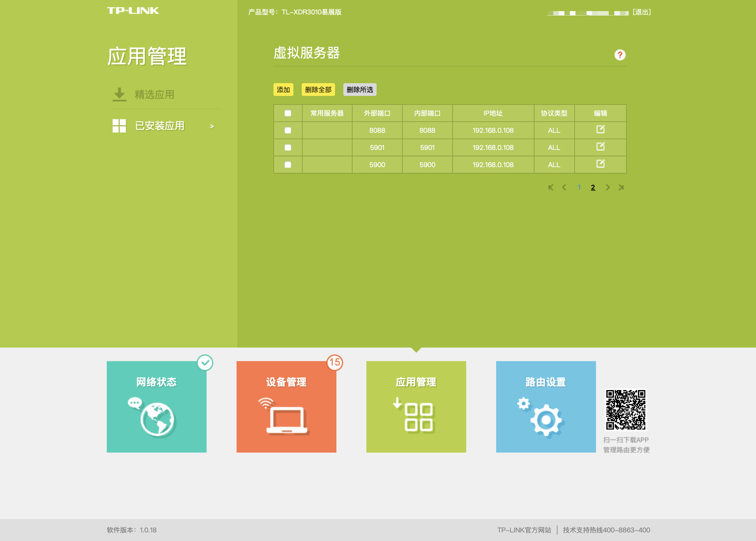This screenshot has width=756, height=541.
Task: Open the 设备管理 laptop tile
Action: tap(286, 406)
